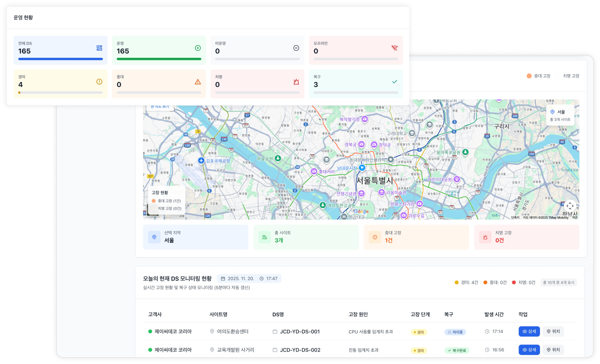Viewport: 600px width, 364px height.
Task: Click the play icon in 운영 card
Action: (198, 48)
